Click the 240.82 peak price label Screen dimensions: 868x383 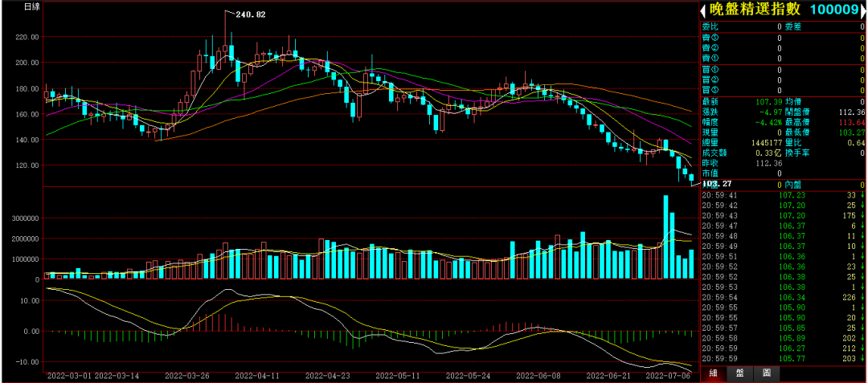pos(250,15)
